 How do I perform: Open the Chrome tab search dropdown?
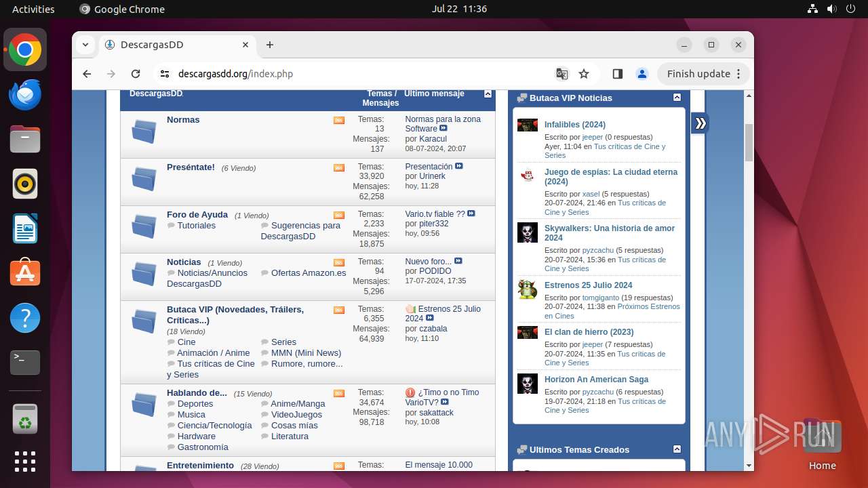(x=85, y=45)
